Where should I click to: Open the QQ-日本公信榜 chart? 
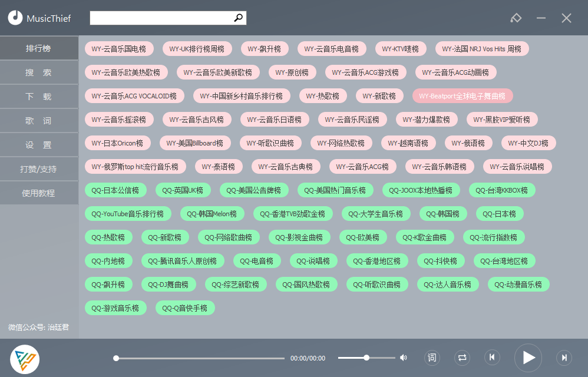click(115, 190)
